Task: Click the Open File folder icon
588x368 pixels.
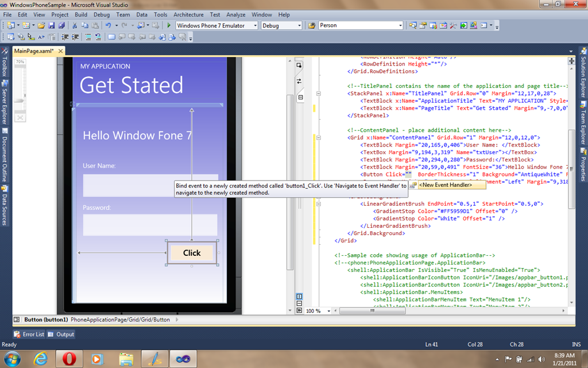Action: [x=41, y=25]
